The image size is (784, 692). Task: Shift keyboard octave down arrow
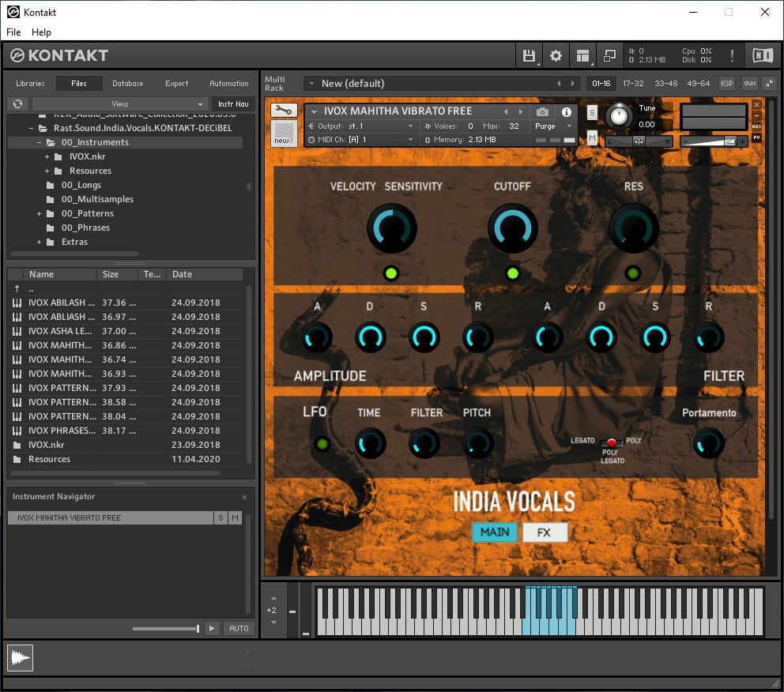tap(273, 622)
